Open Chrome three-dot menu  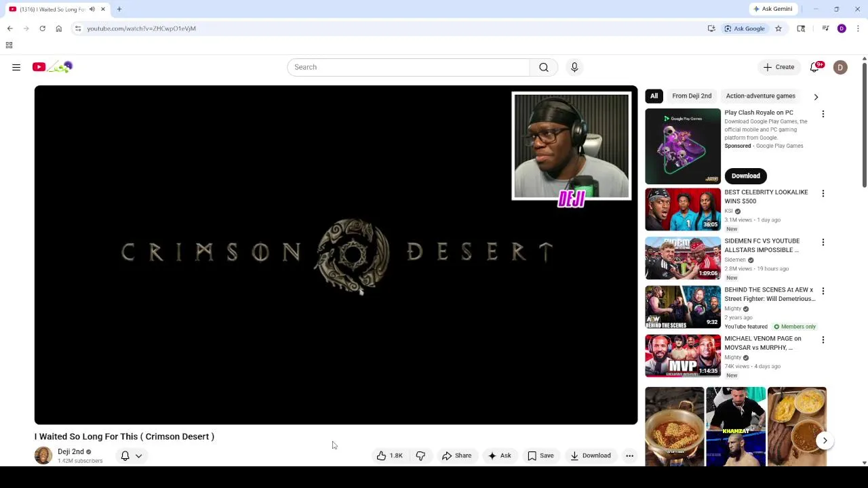pyautogui.click(x=858, y=28)
